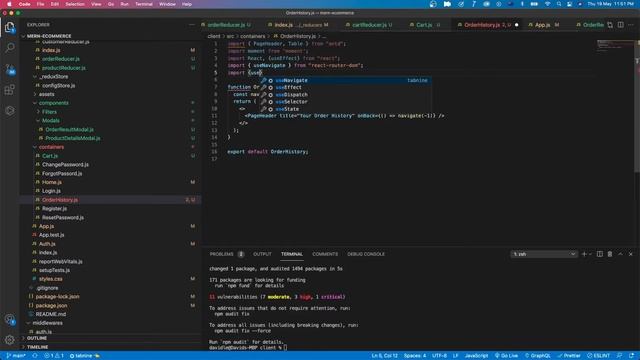
Task: Switch to the App.js editor tab
Action: point(543,25)
